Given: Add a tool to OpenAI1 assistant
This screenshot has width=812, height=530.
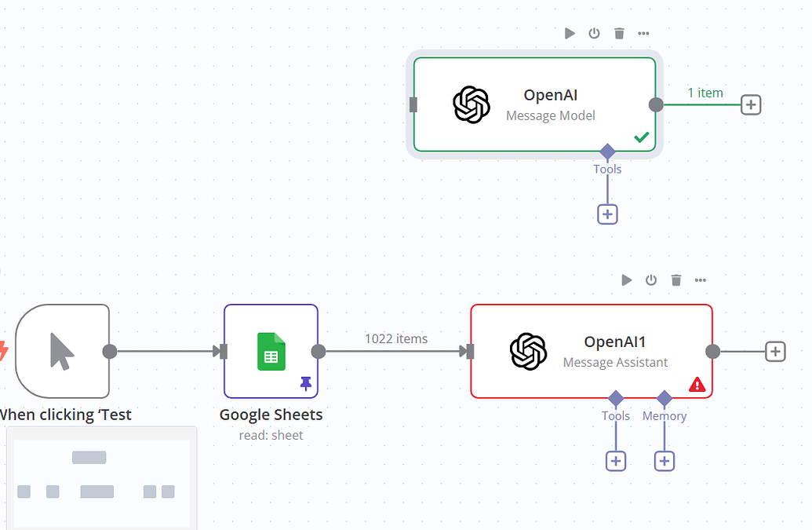Looking at the screenshot, I should coord(616,461).
